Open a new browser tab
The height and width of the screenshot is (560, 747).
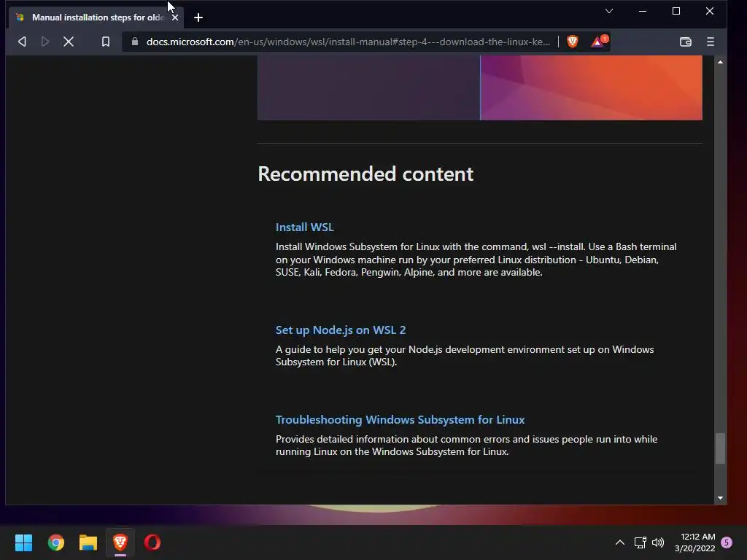click(198, 17)
